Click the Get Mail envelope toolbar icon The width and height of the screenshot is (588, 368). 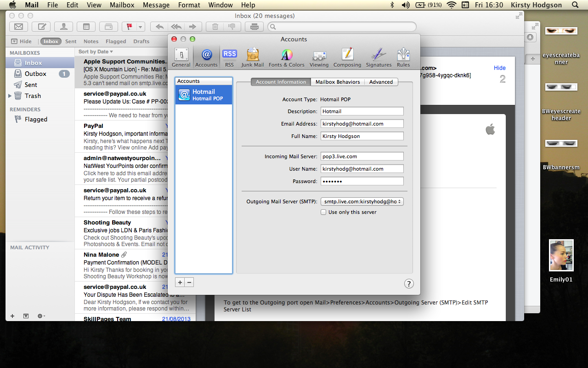tap(19, 27)
